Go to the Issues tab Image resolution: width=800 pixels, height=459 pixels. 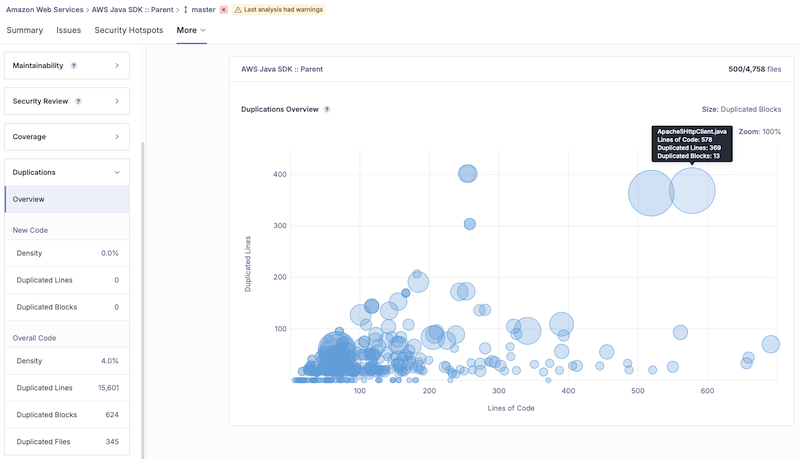(69, 30)
